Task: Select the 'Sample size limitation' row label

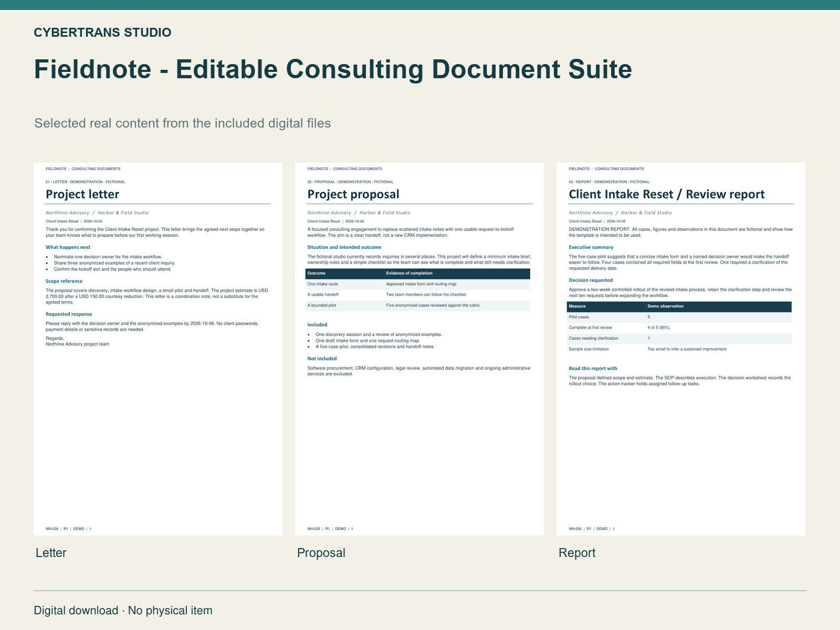Action: 606,349
